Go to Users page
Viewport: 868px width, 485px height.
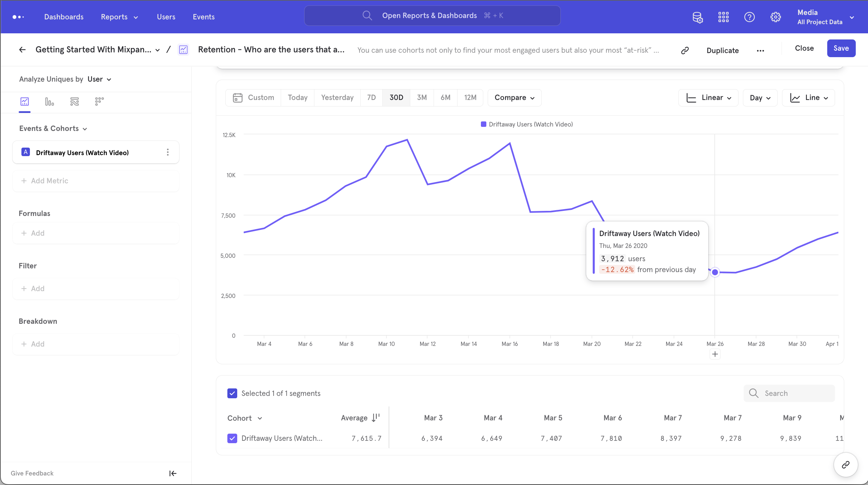point(166,17)
